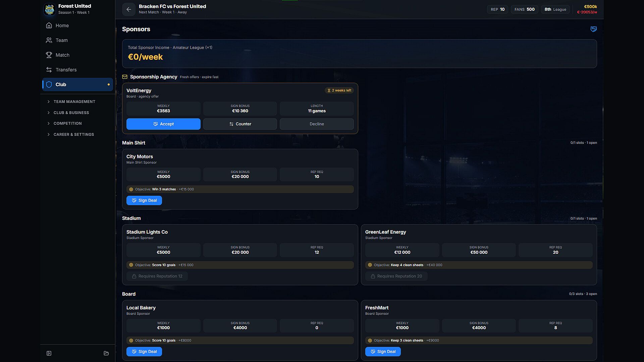Expand the Competition group
644x362 pixels.
pos(77,123)
